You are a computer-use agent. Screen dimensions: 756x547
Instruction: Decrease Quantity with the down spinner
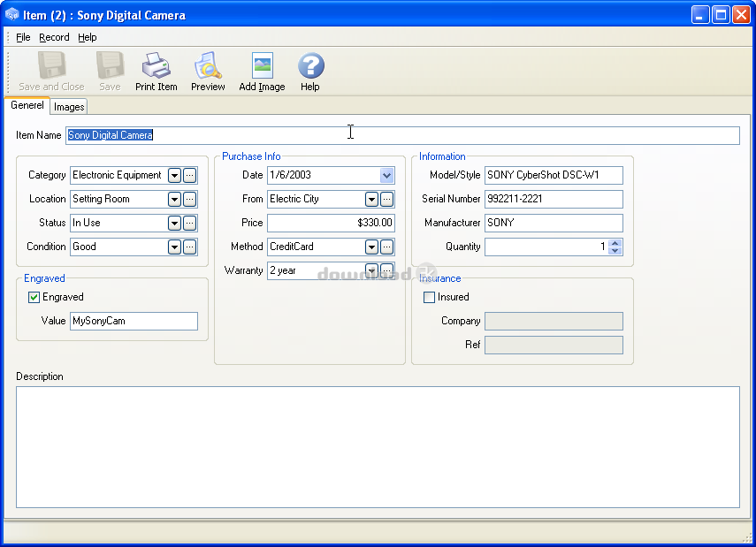pos(615,251)
